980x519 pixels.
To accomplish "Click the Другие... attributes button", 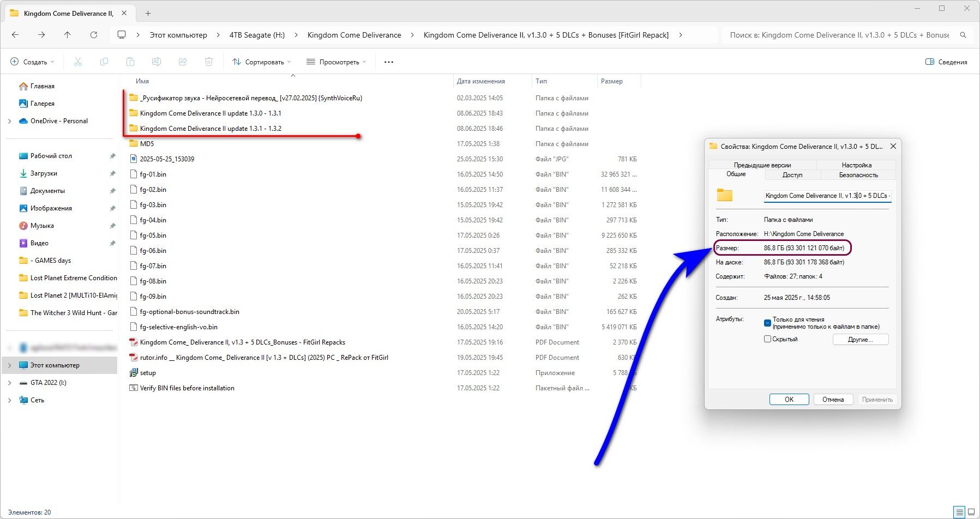I will tap(861, 339).
